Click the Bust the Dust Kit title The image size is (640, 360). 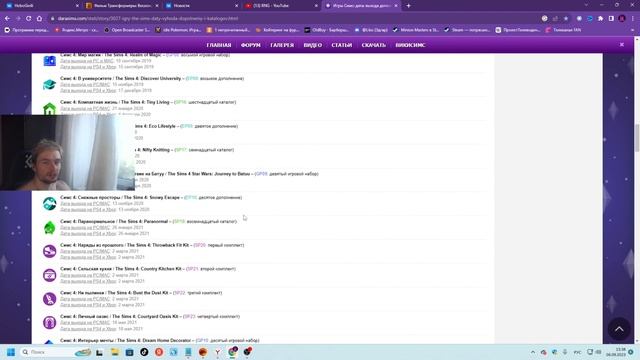point(114,293)
